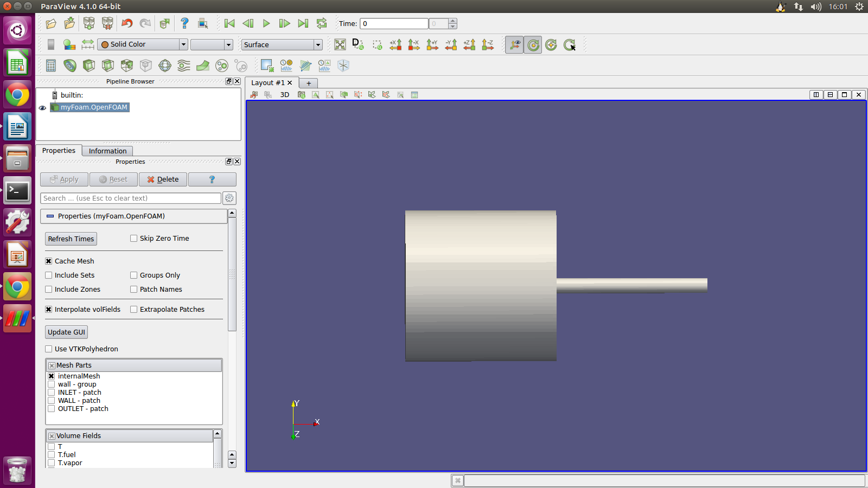This screenshot has height=488, width=868.
Task: Enable Extrapolate Patches checkbox
Action: pos(133,309)
